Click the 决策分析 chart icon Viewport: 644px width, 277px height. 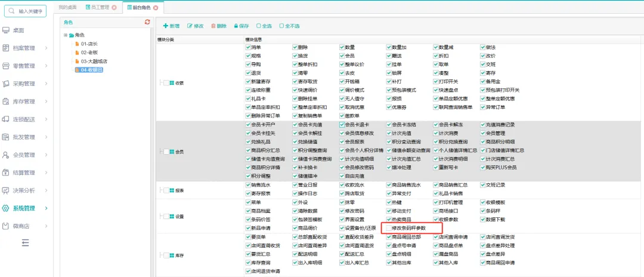pyautogui.click(x=6, y=190)
